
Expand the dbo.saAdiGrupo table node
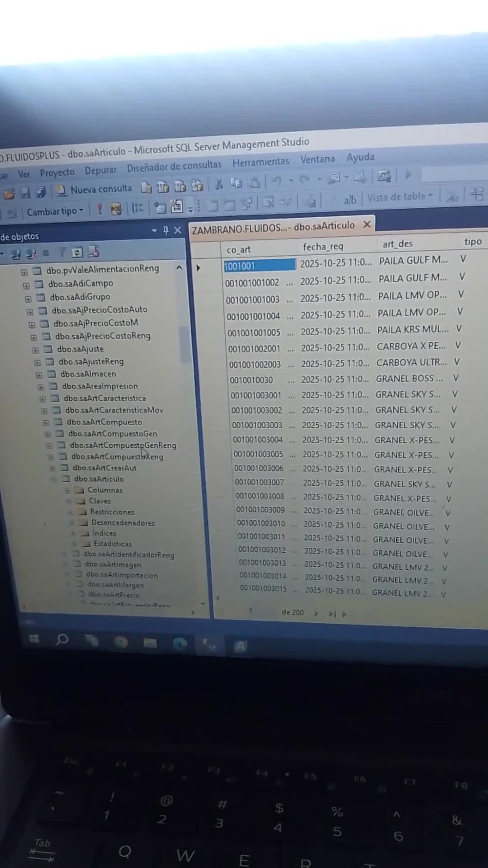(x=28, y=298)
